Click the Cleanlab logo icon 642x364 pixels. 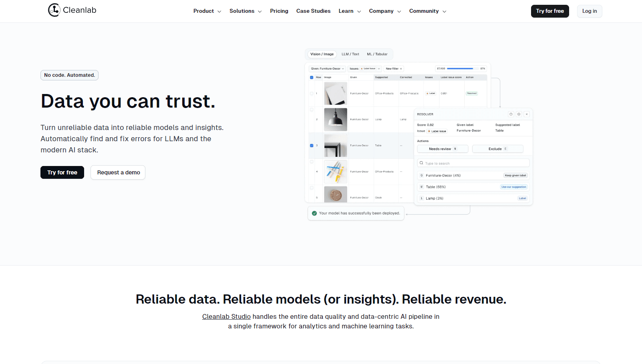click(54, 10)
